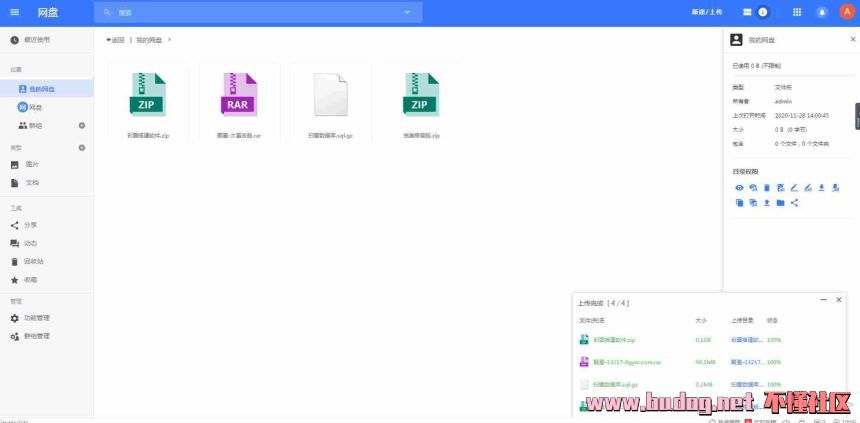Open the round blue-icon drive sidebar item
Viewport: 860px width, 423px height.
(x=31, y=107)
